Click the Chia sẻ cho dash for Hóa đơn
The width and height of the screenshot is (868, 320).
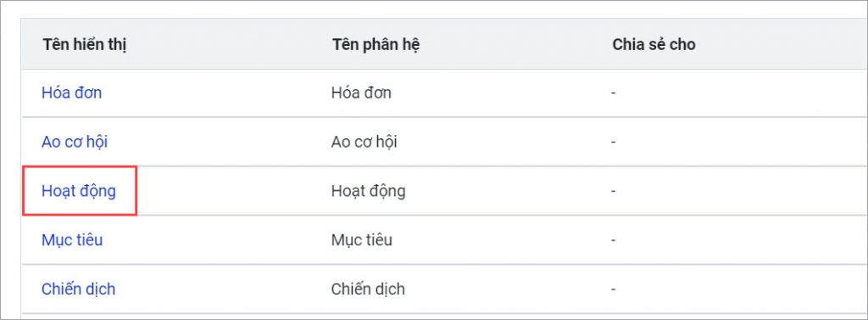(614, 93)
